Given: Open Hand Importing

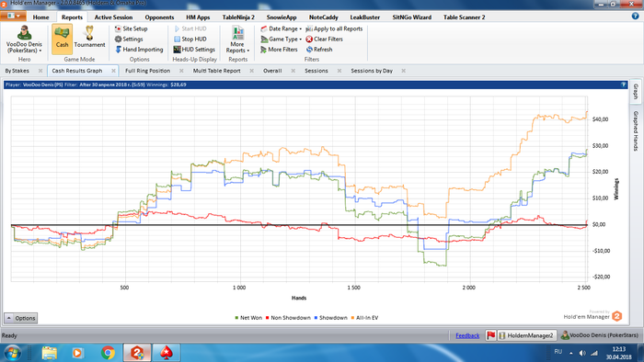Looking at the screenshot, I should [139, 50].
